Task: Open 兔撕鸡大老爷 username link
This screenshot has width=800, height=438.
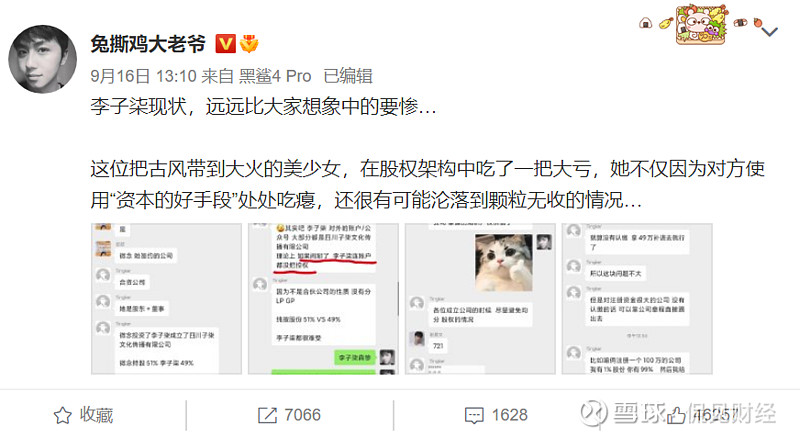Action: pyautogui.click(x=148, y=44)
